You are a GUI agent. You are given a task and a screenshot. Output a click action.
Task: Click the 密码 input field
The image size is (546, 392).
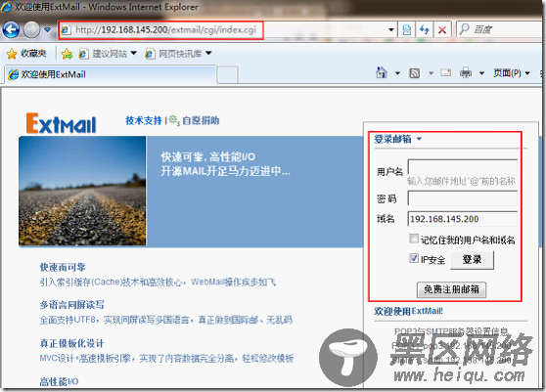pos(462,199)
